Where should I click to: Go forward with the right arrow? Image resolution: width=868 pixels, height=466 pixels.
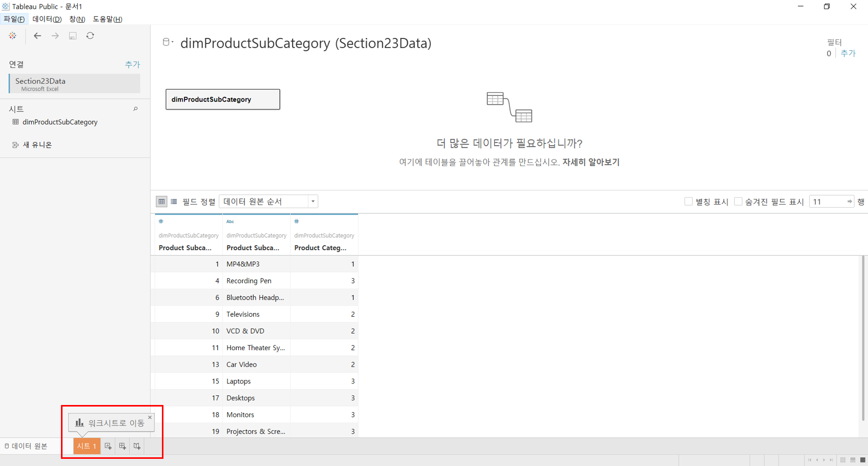(55, 36)
